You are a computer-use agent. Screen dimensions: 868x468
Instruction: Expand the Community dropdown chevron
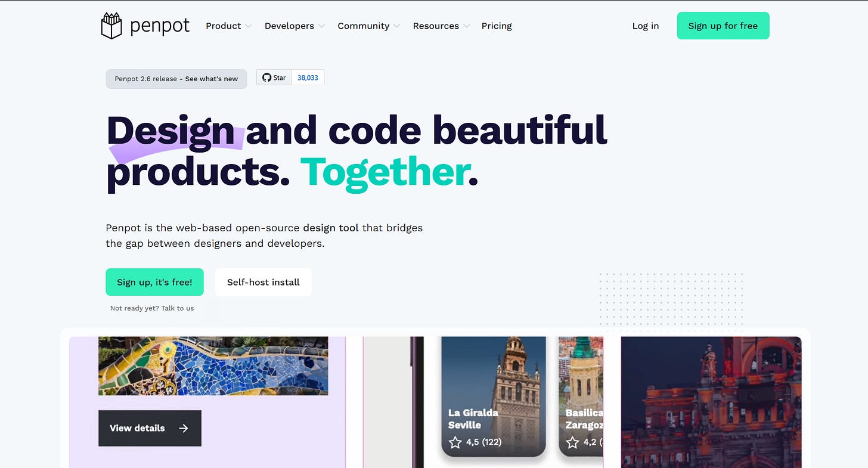tap(397, 26)
